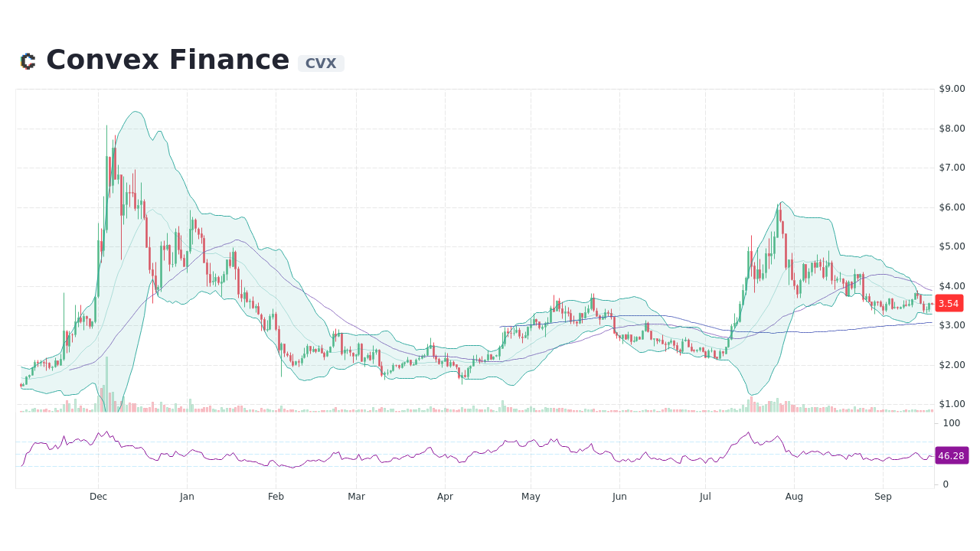This screenshot has width=980, height=551.
Task: Select the red current price marker showing 3.54
Action: [x=949, y=303]
